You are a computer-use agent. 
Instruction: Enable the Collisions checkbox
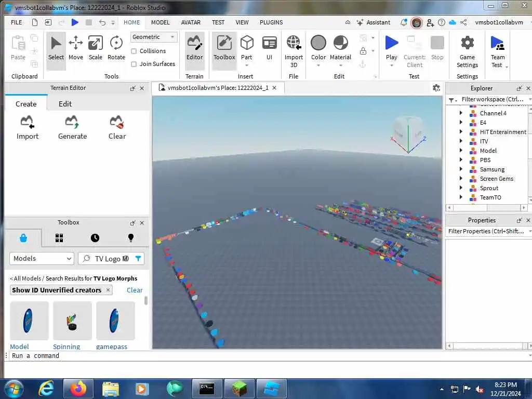click(134, 51)
